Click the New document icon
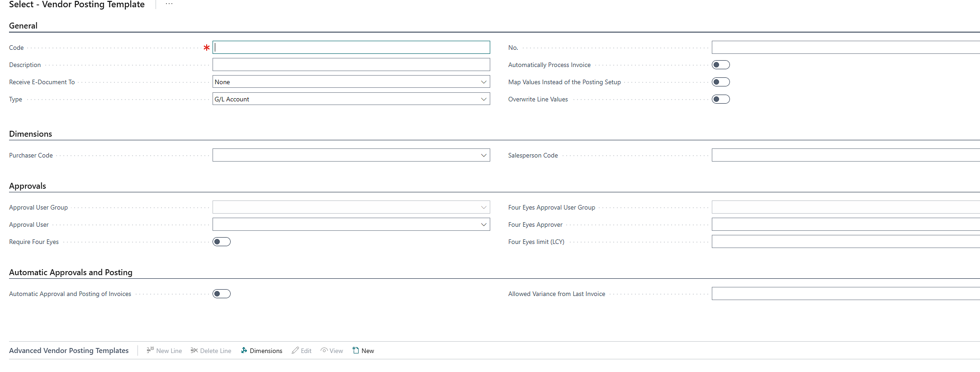 (356, 350)
